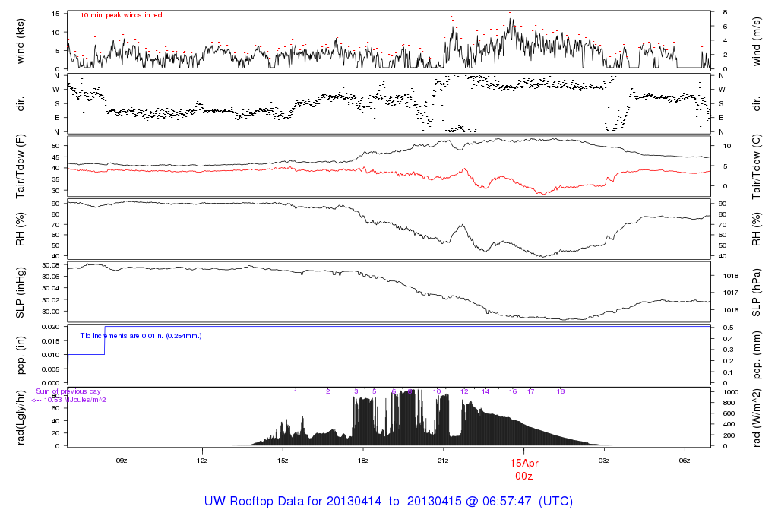Click the '06z' time tick label
Image resolution: width=778 pixels, height=532 pixels.
(685, 461)
